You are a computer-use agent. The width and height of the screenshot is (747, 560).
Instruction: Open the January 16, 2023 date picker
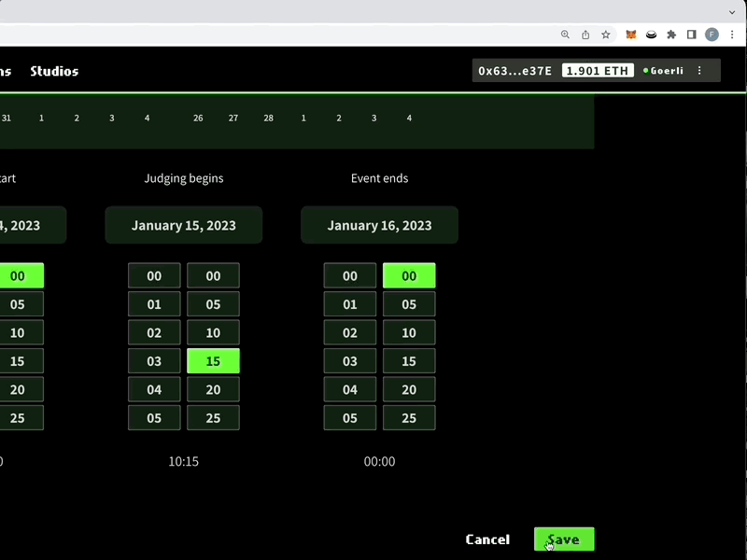(379, 225)
